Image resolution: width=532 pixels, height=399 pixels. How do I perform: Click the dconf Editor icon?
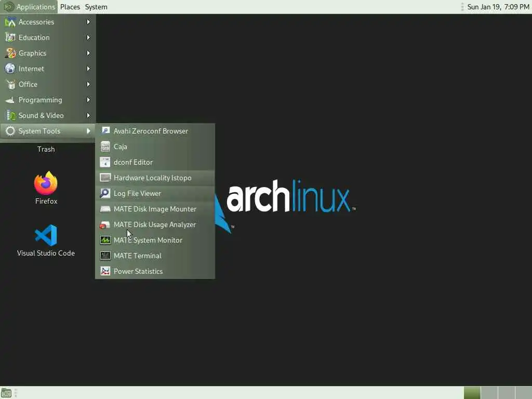[x=105, y=162]
